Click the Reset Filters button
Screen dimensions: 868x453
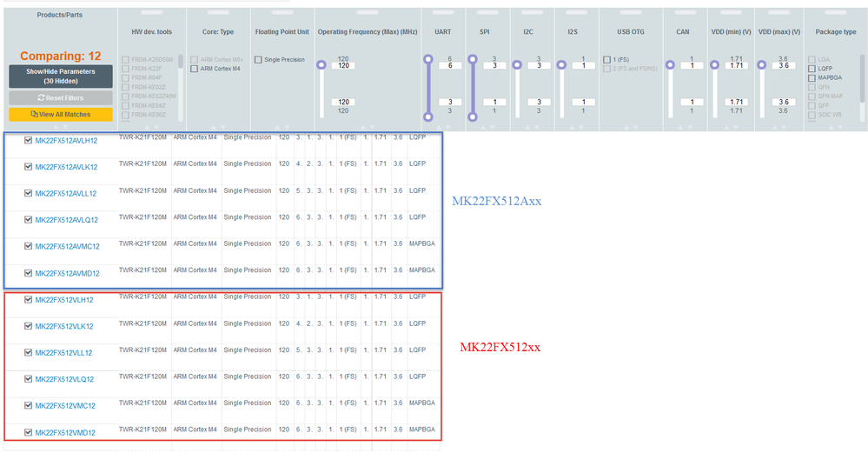[x=60, y=98]
